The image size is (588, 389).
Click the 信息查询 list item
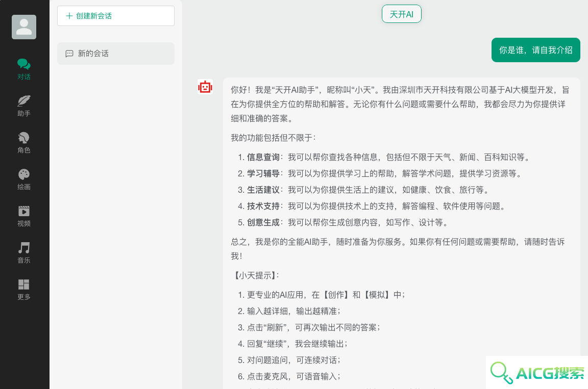[x=384, y=157]
